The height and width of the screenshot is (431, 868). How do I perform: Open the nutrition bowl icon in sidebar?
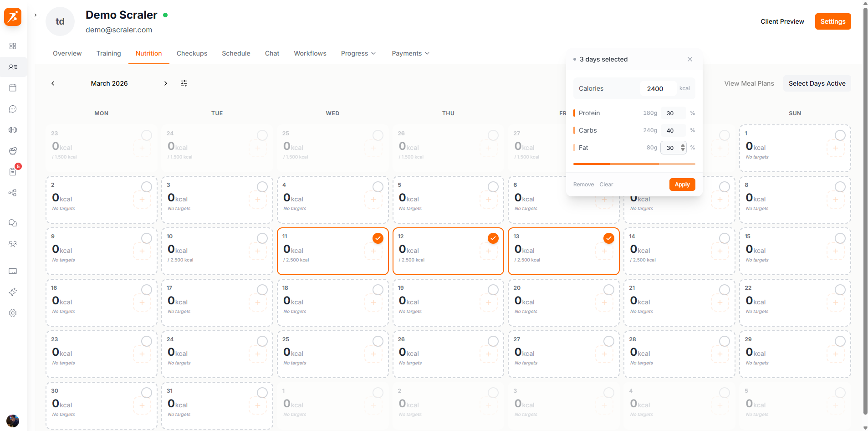13,151
